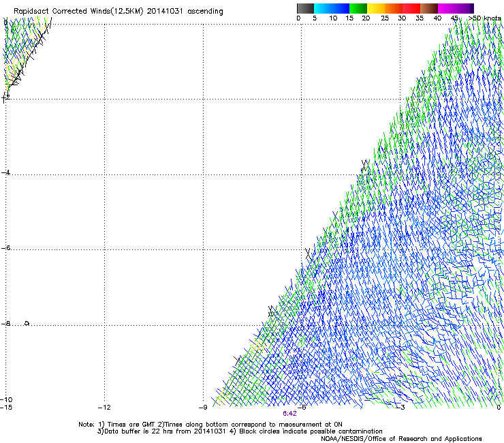Click the yellow 20–25 knots legend segment

(376, 8)
